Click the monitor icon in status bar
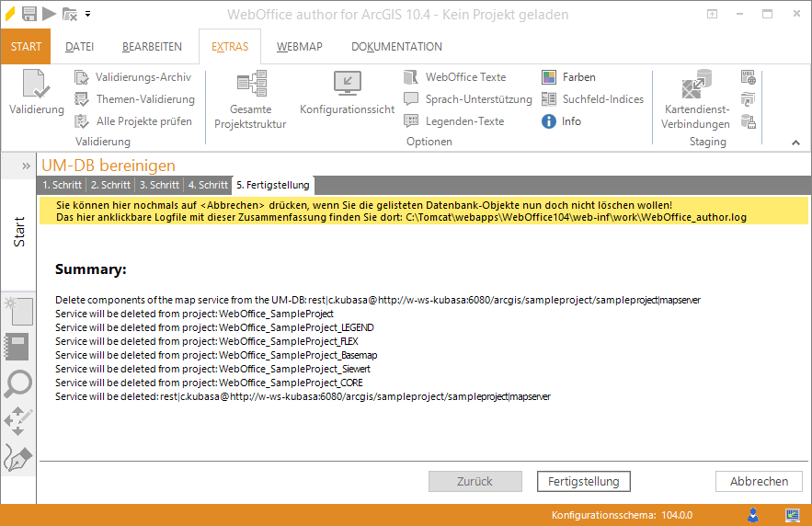 click(x=793, y=515)
